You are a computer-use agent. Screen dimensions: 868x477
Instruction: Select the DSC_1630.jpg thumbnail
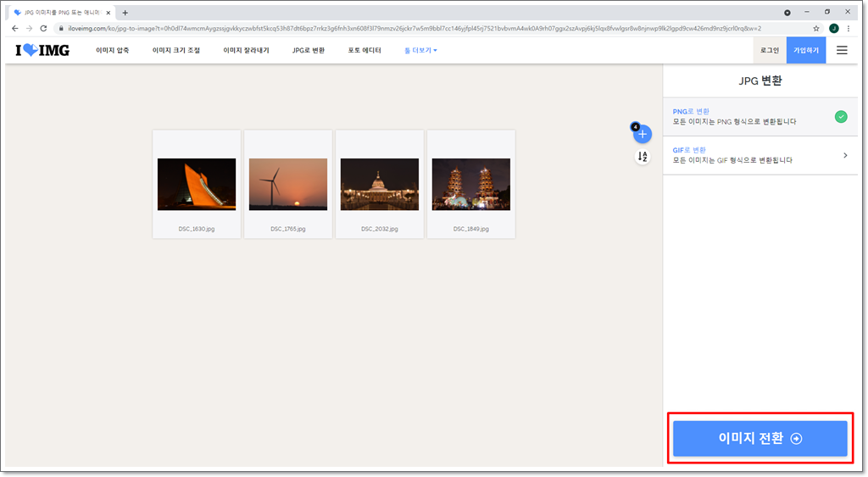(197, 184)
